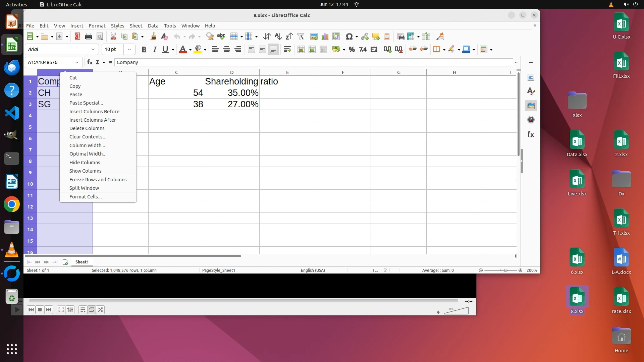This screenshot has width=644, height=362.
Task: Toggle Wrap Text button
Action: [x=287, y=50]
